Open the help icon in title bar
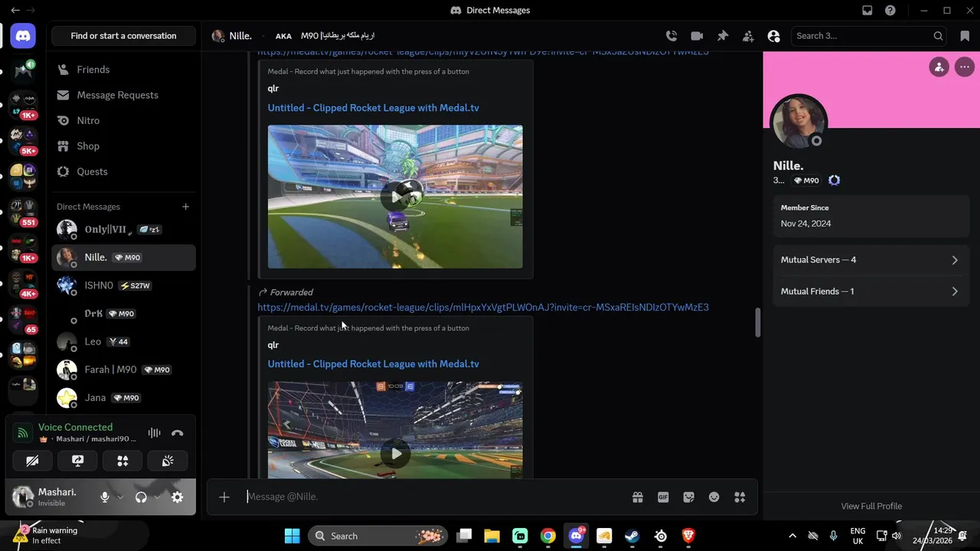Image resolution: width=980 pixels, height=551 pixels. click(x=890, y=11)
